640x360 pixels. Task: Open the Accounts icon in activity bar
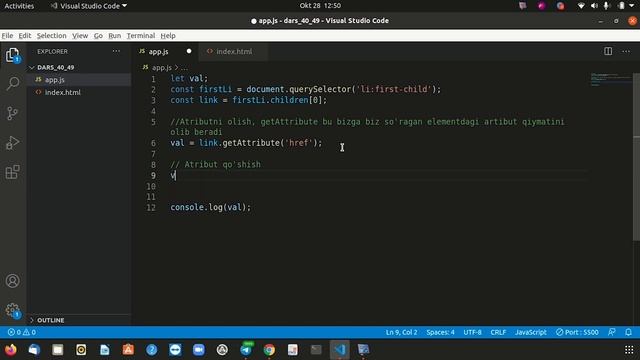pyautogui.click(x=13, y=281)
